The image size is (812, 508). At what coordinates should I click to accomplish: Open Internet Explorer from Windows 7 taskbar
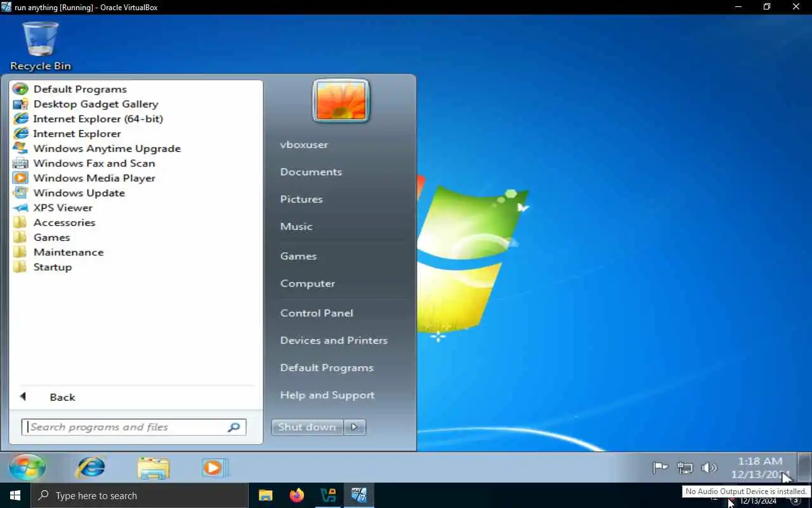tap(91, 468)
